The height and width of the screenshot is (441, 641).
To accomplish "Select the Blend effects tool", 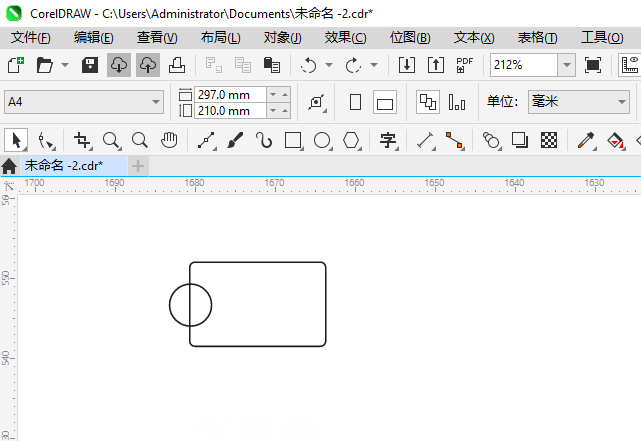I will click(492, 141).
